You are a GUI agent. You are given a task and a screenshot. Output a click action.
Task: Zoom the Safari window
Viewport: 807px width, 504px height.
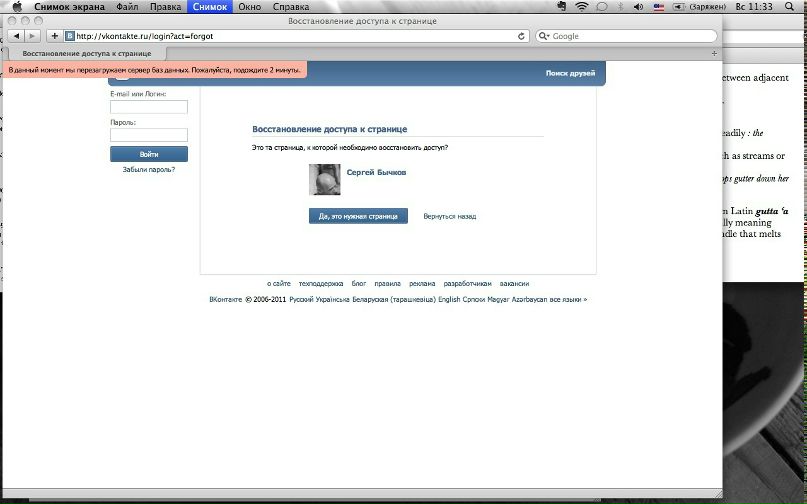pos(38,21)
